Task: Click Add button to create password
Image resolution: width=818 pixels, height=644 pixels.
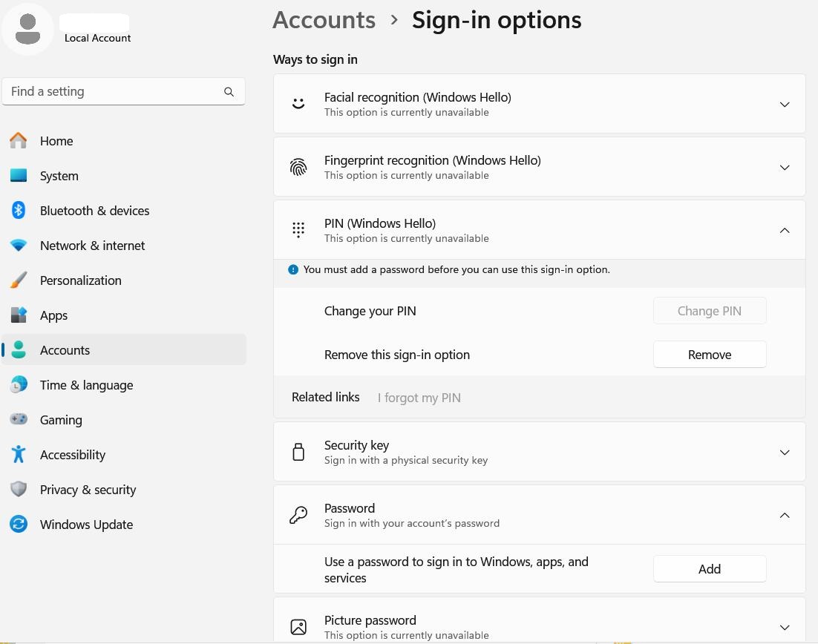Action: click(x=709, y=569)
